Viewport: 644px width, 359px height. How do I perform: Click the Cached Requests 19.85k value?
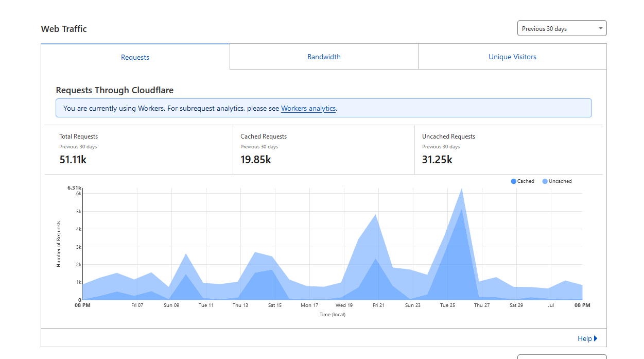tap(256, 160)
